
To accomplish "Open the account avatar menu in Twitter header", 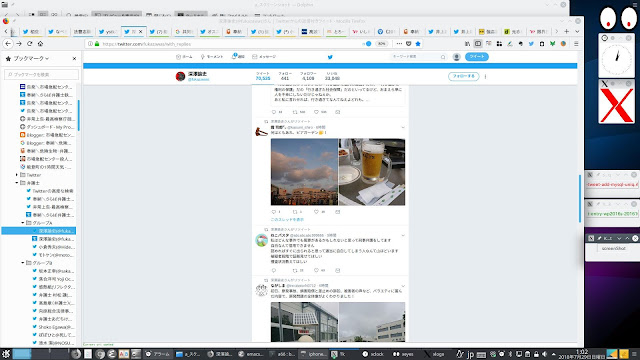I will (x=457, y=57).
